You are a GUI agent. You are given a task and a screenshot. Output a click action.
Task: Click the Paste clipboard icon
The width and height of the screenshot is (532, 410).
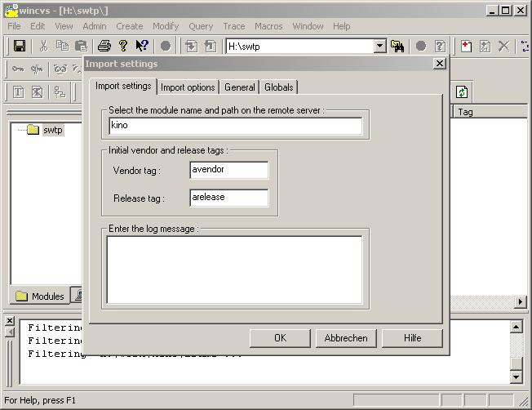pyautogui.click(x=82, y=47)
